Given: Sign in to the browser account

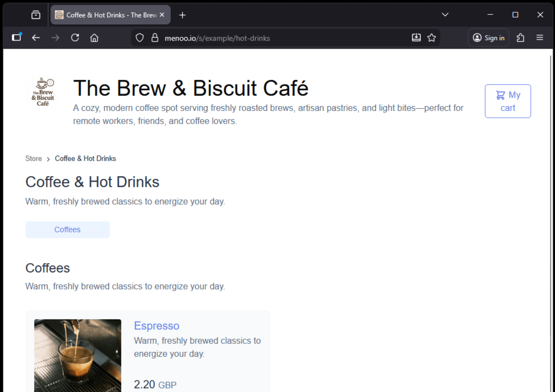Looking at the screenshot, I should pos(489,38).
